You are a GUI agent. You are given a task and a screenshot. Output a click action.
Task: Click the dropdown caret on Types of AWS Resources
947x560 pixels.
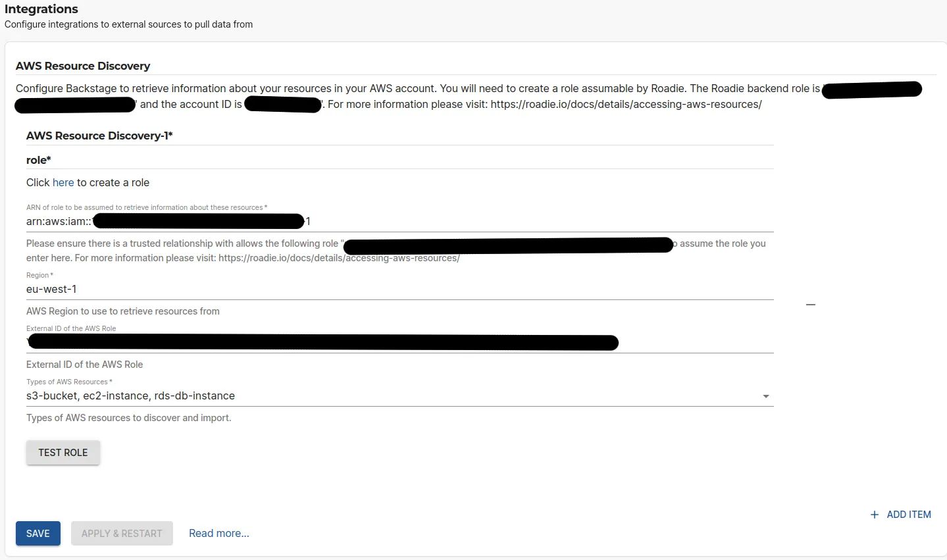[x=765, y=396]
